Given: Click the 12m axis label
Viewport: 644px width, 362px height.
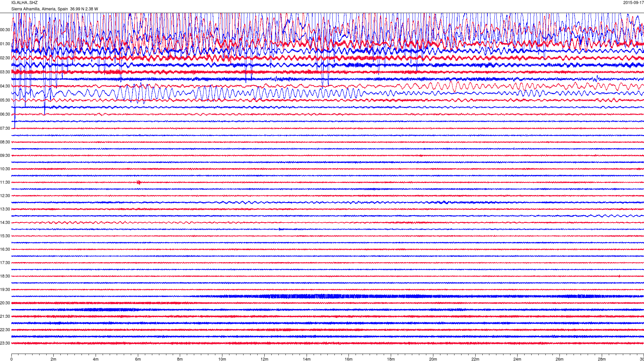Looking at the screenshot, I should click(x=264, y=359).
